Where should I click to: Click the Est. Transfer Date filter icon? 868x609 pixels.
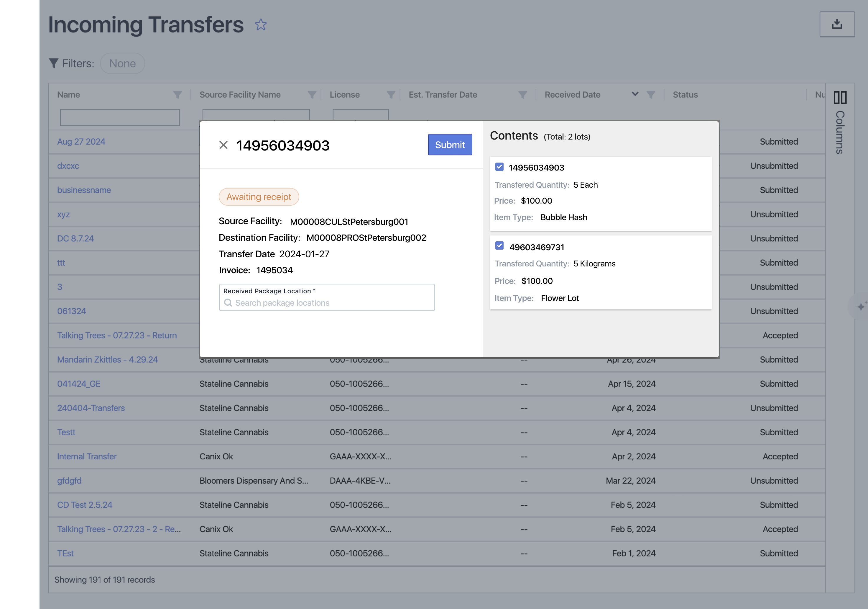[x=522, y=94]
